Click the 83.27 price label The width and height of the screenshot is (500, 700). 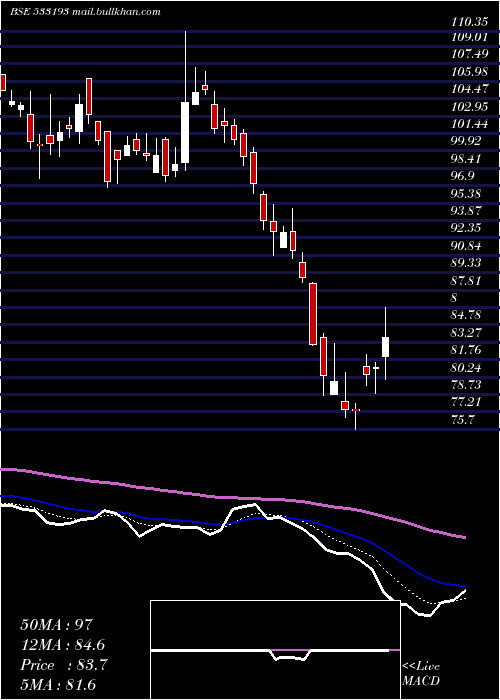pos(468,335)
